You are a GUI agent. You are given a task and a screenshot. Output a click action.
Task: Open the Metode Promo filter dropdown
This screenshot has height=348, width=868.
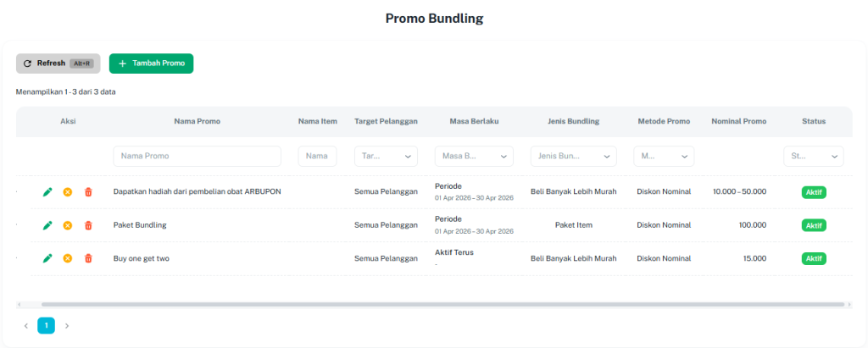pos(664,157)
